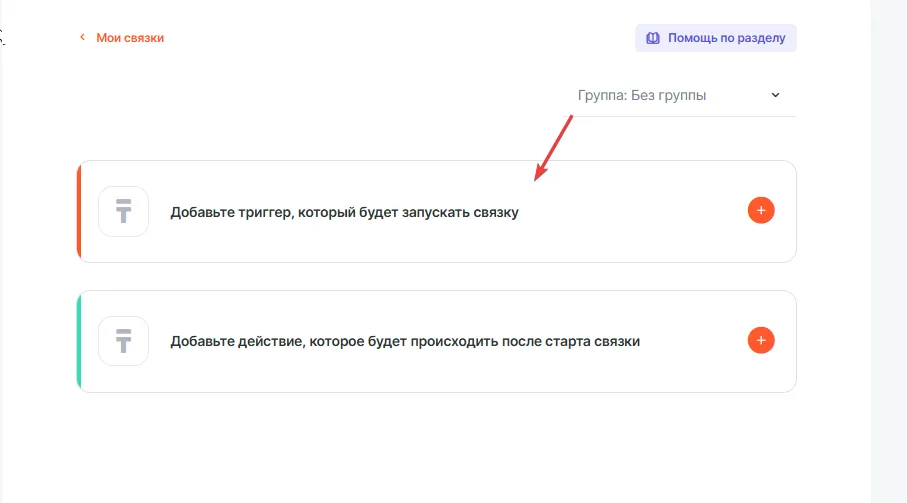907x503 pixels.
Task: Click the placeholder icon in the action block
Action: [x=123, y=341]
